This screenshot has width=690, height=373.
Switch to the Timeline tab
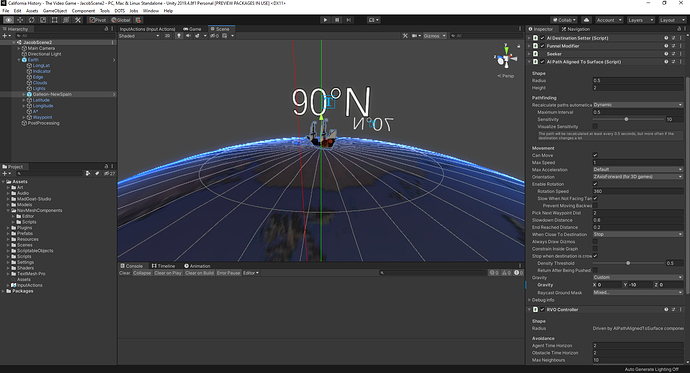point(163,266)
